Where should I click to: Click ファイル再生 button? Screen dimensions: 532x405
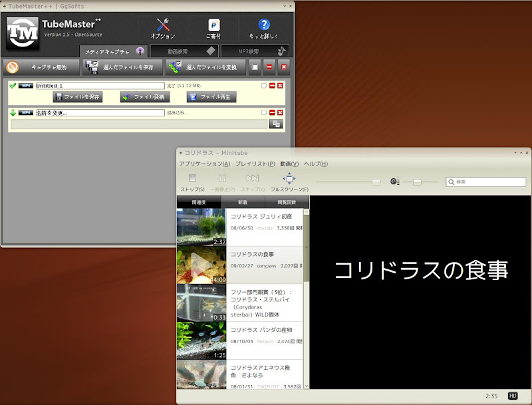tap(211, 97)
